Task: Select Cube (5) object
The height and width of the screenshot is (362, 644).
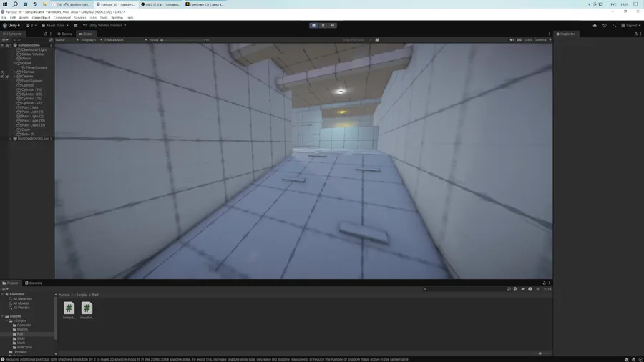Action: pos(27,134)
